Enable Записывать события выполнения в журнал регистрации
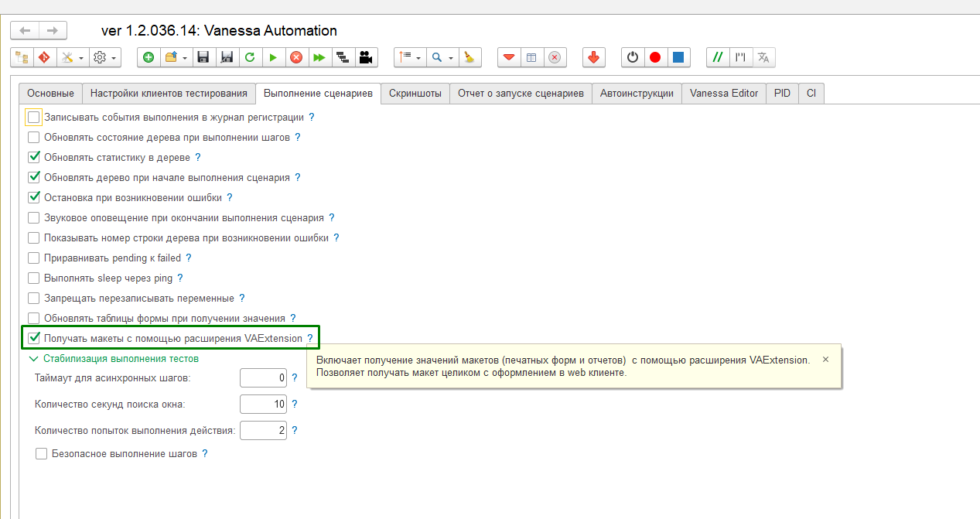The image size is (980, 519). pyautogui.click(x=33, y=118)
